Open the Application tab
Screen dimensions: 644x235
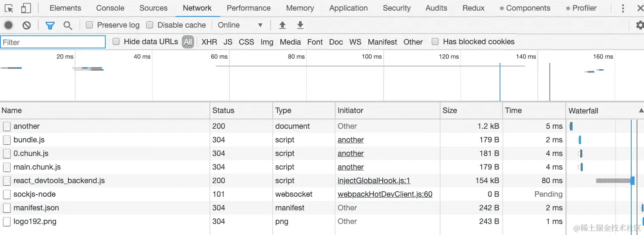coord(348,8)
